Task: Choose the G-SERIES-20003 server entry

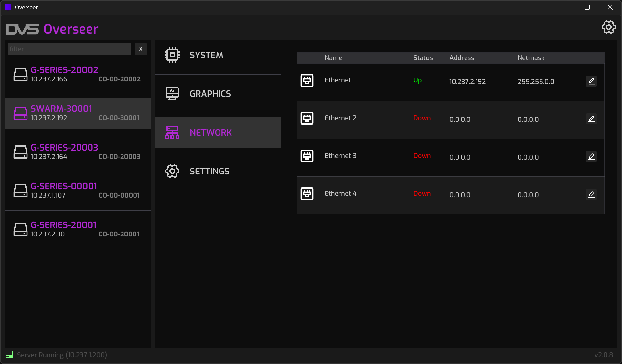Action: (x=78, y=152)
